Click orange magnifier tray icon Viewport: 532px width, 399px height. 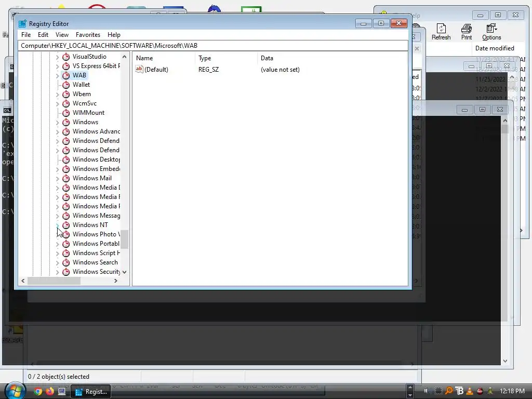[x=448, y=391]
